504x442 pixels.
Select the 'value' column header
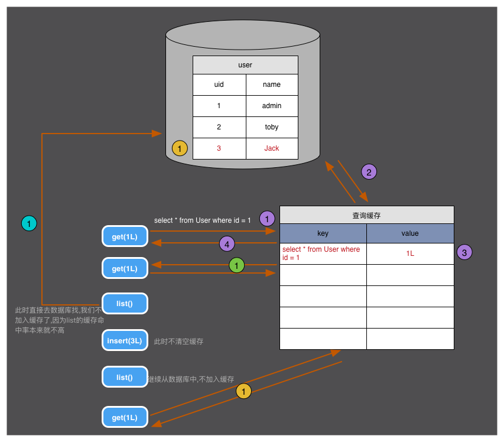click(x=410, y=233)
